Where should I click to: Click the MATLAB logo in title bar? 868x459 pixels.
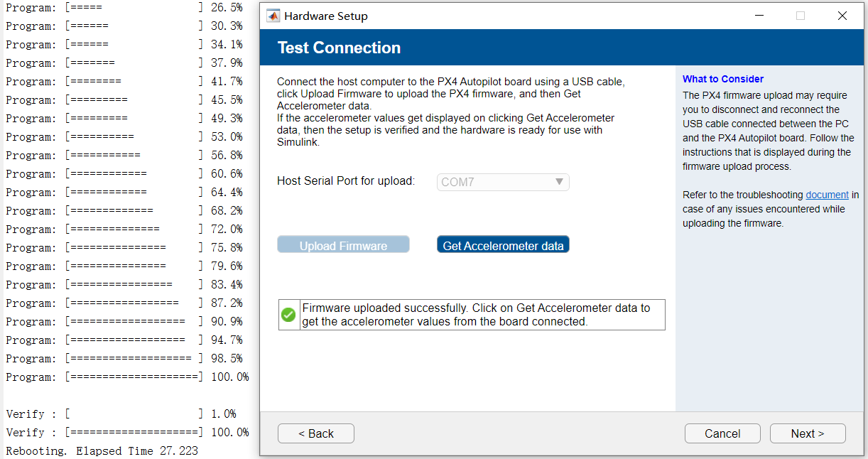click(x=273, y=16)
